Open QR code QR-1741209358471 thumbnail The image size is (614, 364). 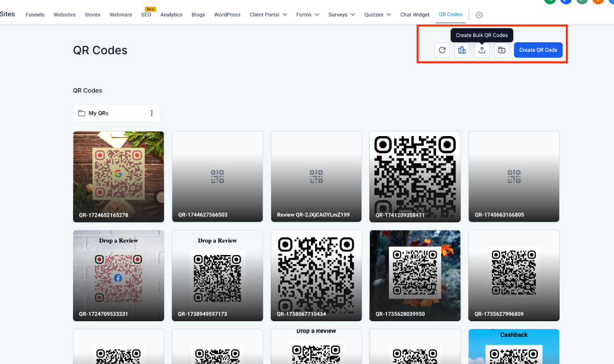(415, 176)
